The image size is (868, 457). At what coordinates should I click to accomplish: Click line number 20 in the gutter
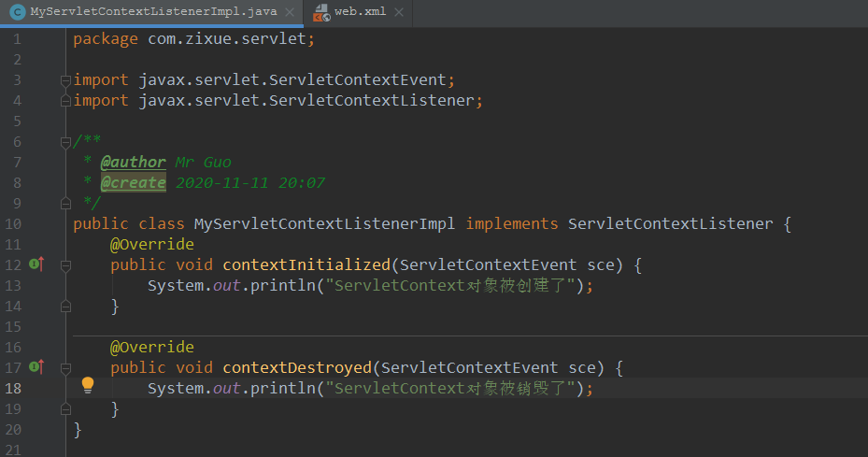click(x=13, y=429)
